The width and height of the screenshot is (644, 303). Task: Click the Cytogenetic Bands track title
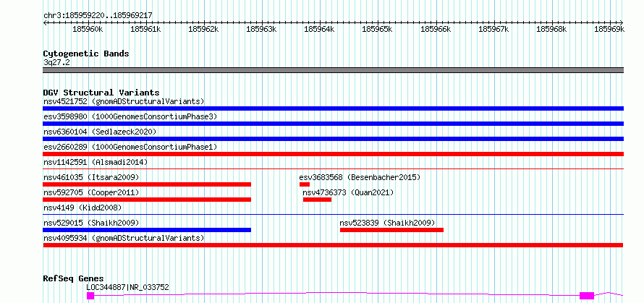86,54
